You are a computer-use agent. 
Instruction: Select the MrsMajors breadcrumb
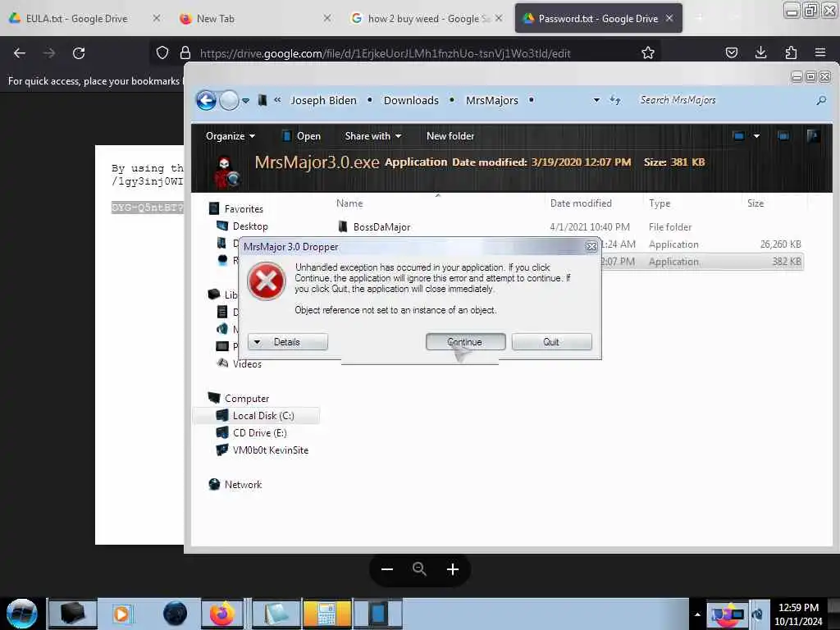pyautogui.click(x=492, y=100)
